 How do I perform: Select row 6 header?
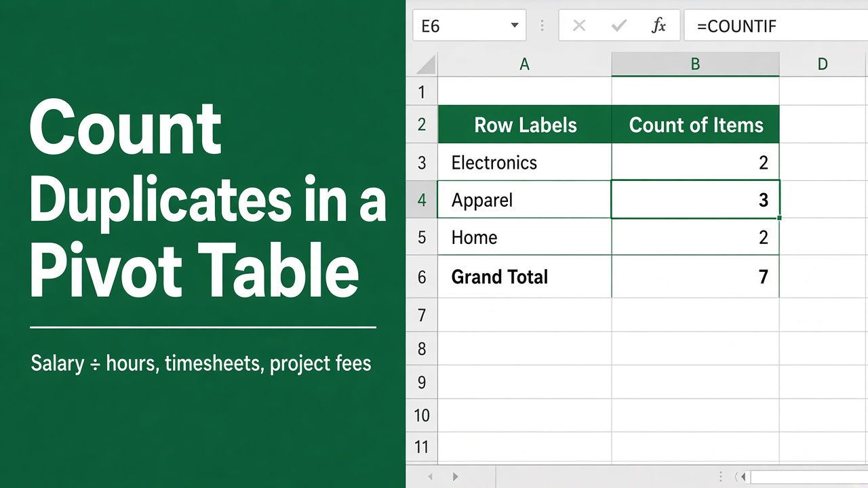coord(422,277)
